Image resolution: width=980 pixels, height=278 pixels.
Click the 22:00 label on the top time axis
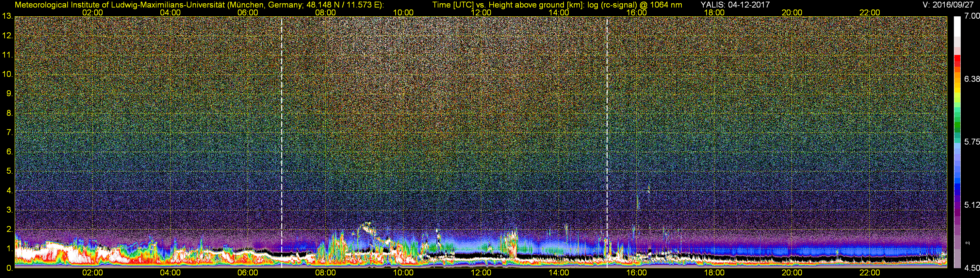point(870,12)
